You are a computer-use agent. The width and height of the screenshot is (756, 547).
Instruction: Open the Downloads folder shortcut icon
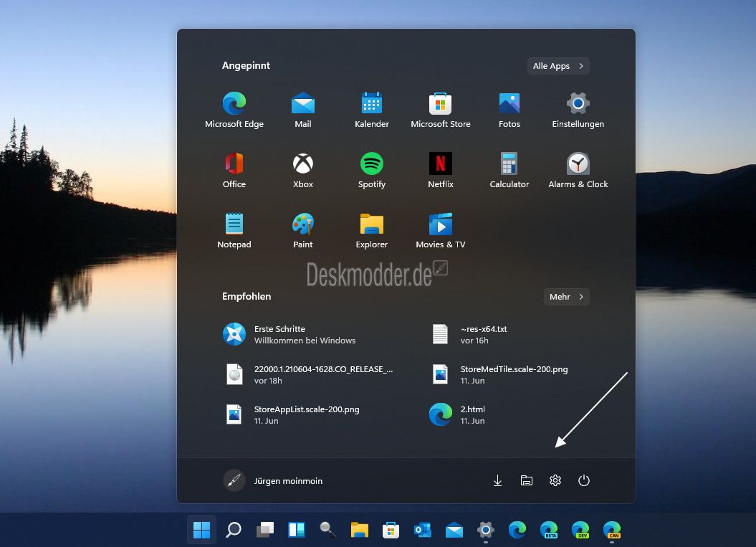(x=497, y=480)
